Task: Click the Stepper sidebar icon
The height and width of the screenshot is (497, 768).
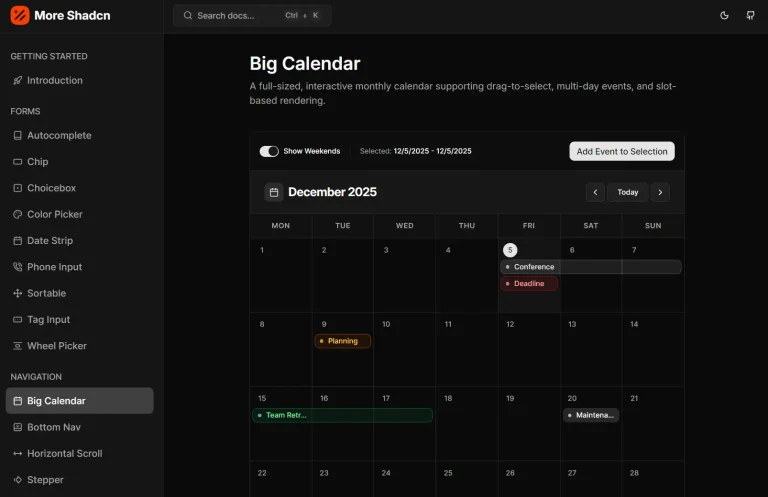Action: pos(18,480)
